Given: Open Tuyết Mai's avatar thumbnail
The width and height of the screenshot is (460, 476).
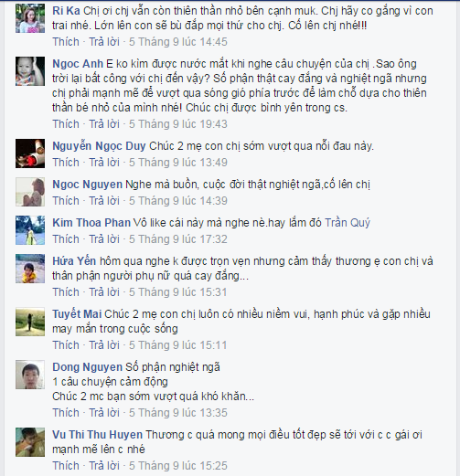Looking at the screenshot, I should [30, 322].
